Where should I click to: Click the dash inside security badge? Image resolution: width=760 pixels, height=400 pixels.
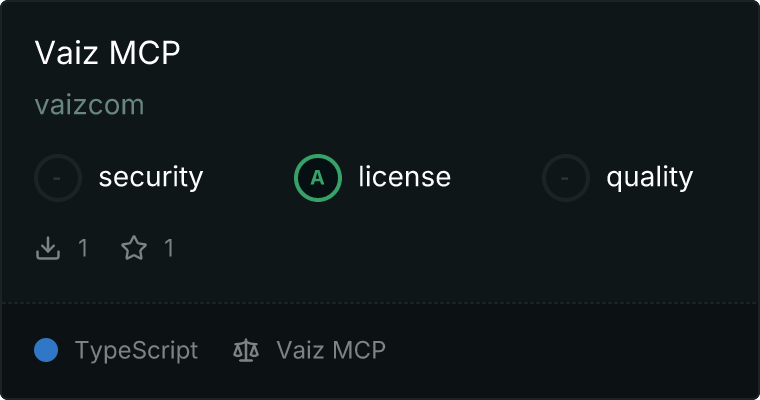[57, 178]
